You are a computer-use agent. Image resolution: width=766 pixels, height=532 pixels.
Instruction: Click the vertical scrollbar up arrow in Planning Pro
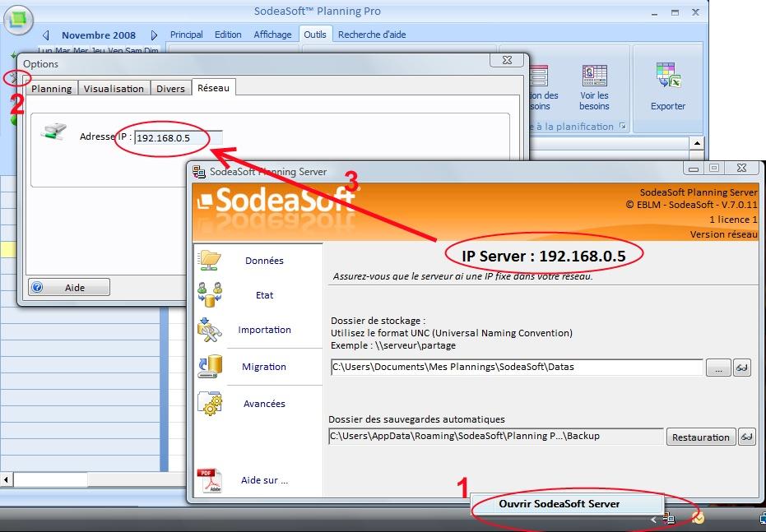click(697, 143)
